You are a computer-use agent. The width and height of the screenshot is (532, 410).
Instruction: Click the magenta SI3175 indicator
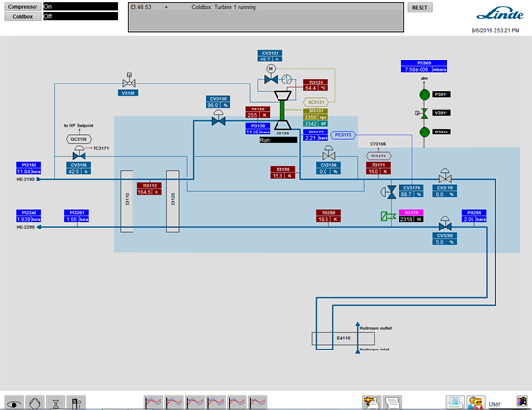point(411,216)
